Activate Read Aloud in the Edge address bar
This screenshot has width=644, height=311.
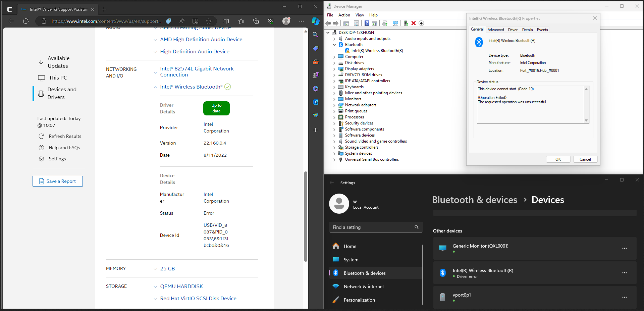coord(182,21)
